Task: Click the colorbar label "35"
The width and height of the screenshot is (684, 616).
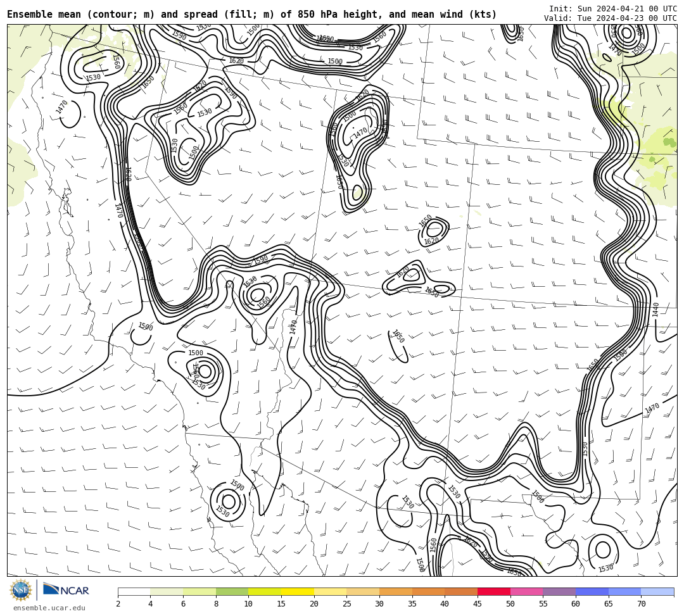Action: coord(412,604)
